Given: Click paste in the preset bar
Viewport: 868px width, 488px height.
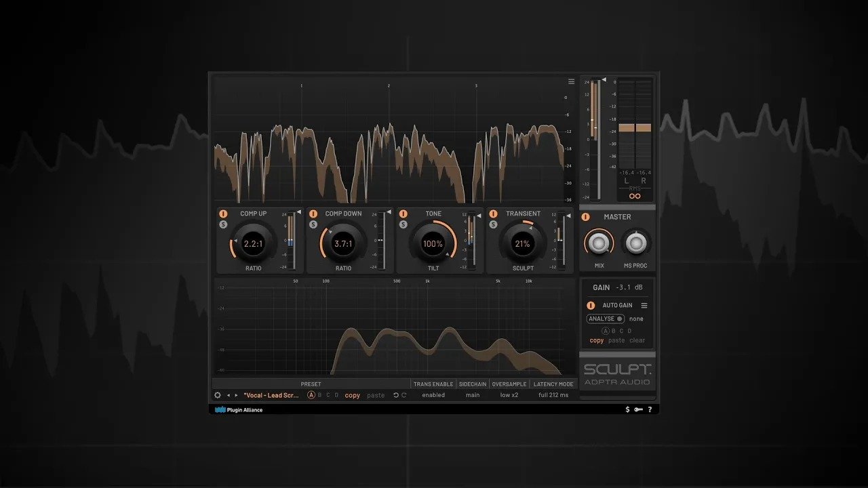Looking at the screenshot, I should (x=376, y=395).
